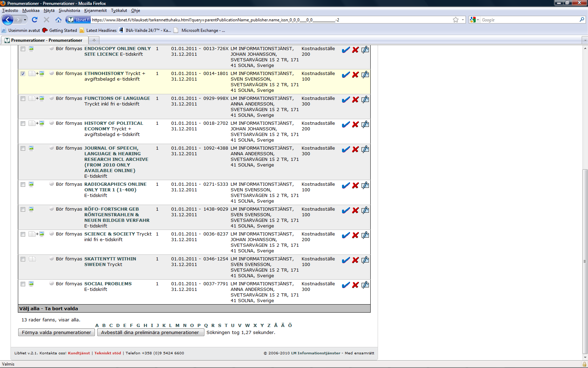This screenshot has height=368, width=588.
Task: Click Firefox back arrow button
Action: click(8, 20)
